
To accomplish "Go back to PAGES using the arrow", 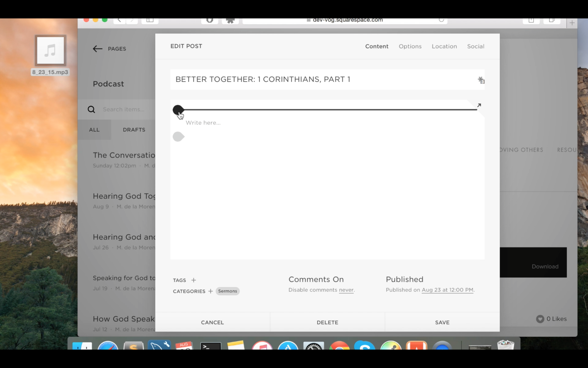I will [x=97, y=49].
